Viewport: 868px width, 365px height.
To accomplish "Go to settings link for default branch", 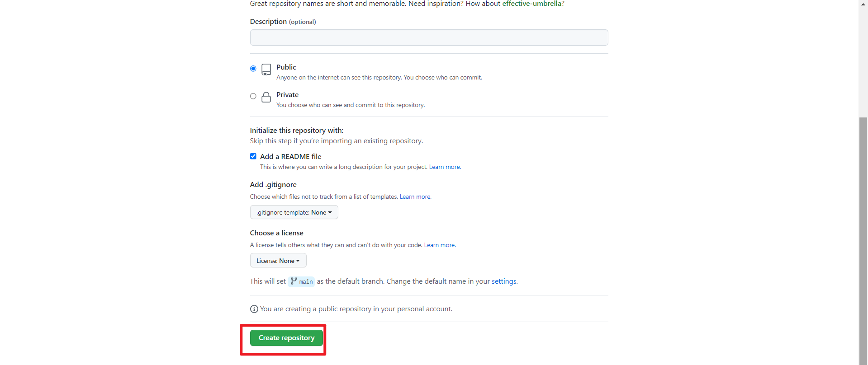I will 504,281.
